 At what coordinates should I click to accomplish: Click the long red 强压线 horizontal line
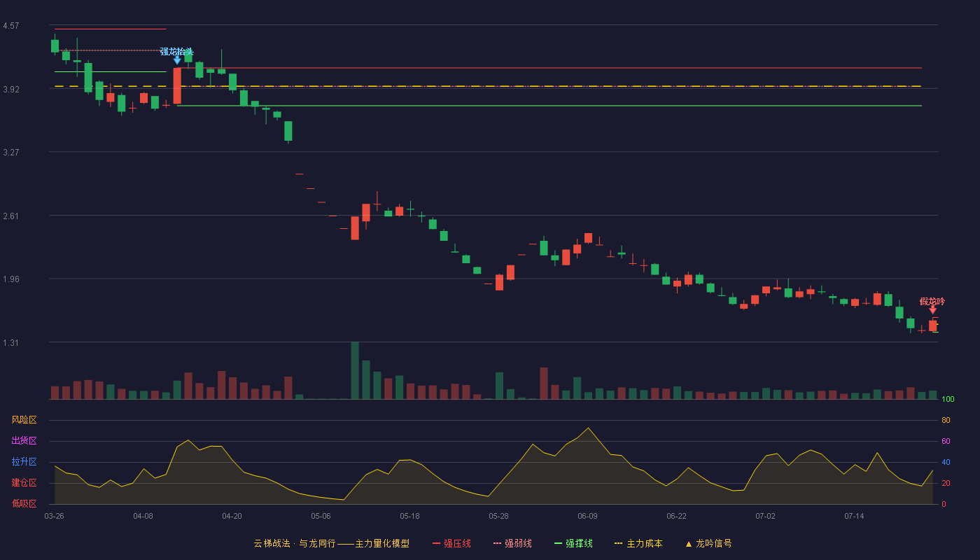pos(549,68)
